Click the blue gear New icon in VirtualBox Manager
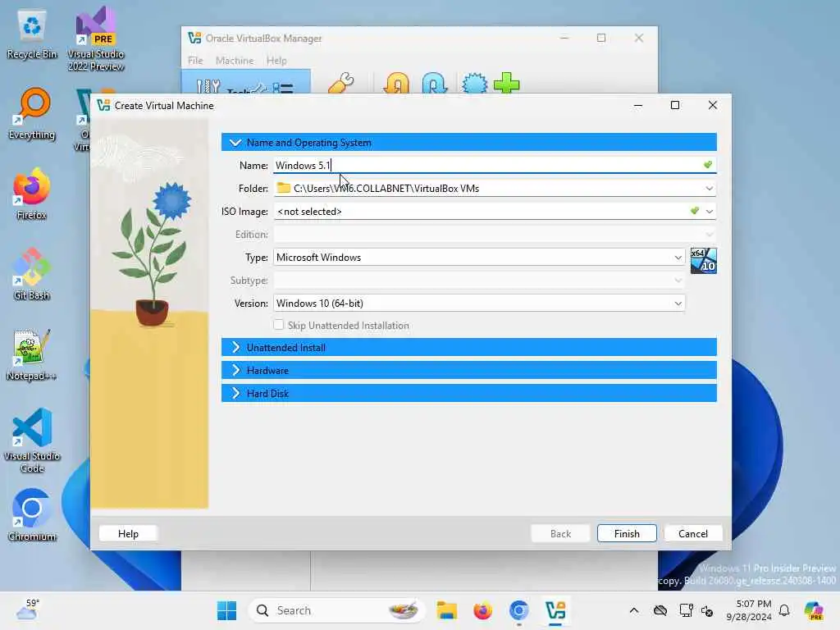Image resolution: width=840 pixels, height=630 pixels. pos(475,83)
